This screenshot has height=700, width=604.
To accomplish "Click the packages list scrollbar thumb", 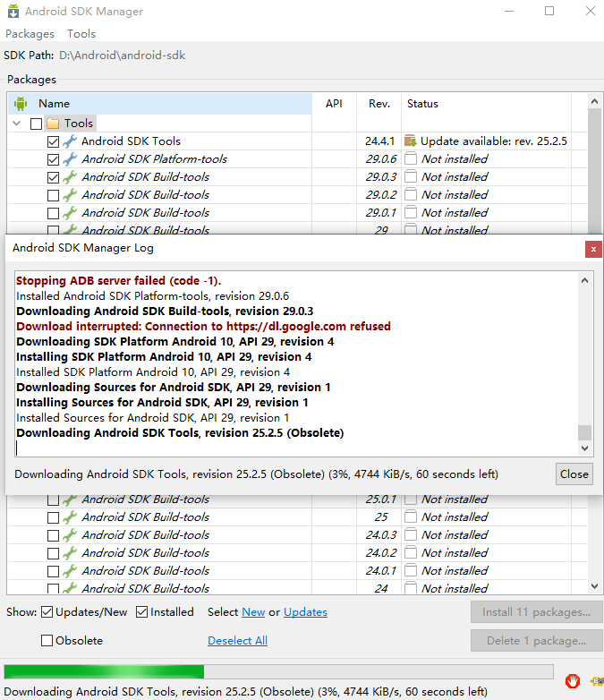I will coord(594,172).
